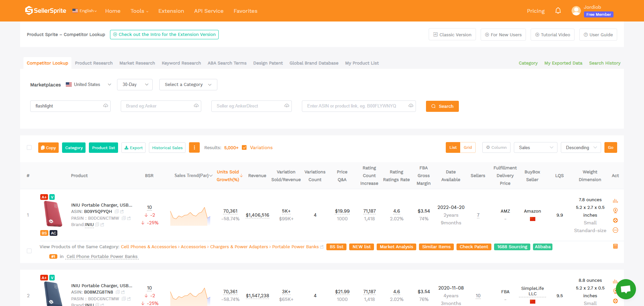Screen dimensions: 644x306
Task: Open the circled ellipsis icon in first row
Action: (615, 230)
